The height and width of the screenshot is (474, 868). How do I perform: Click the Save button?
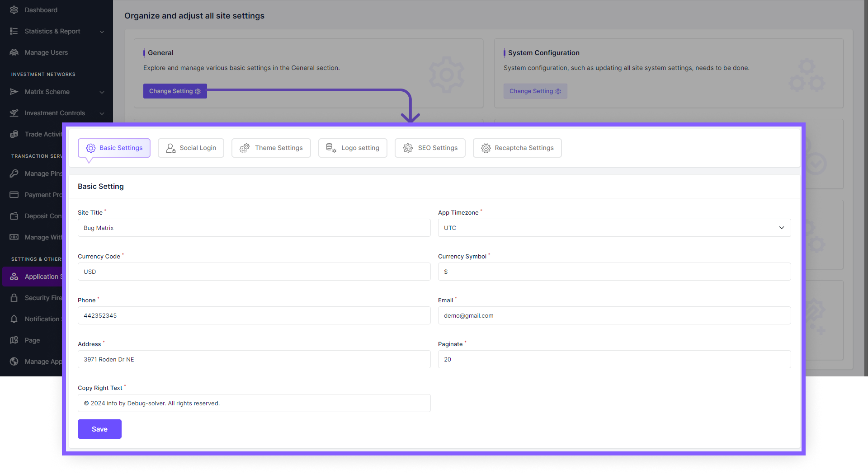99,429
